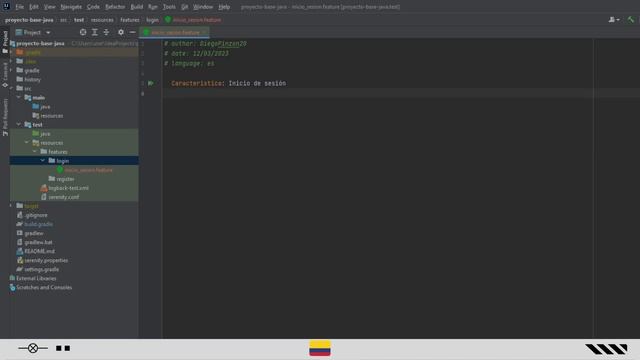
Task: Open the Build menu
Action: (137, 7)
